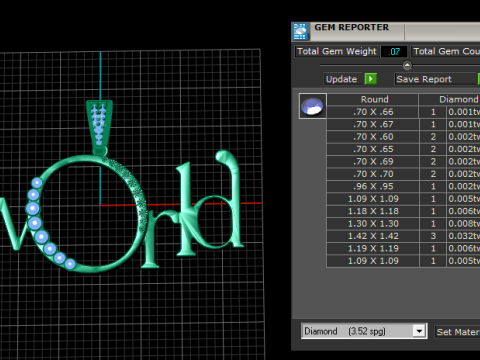
Task: Click the Update button
Action: (342, 79)
